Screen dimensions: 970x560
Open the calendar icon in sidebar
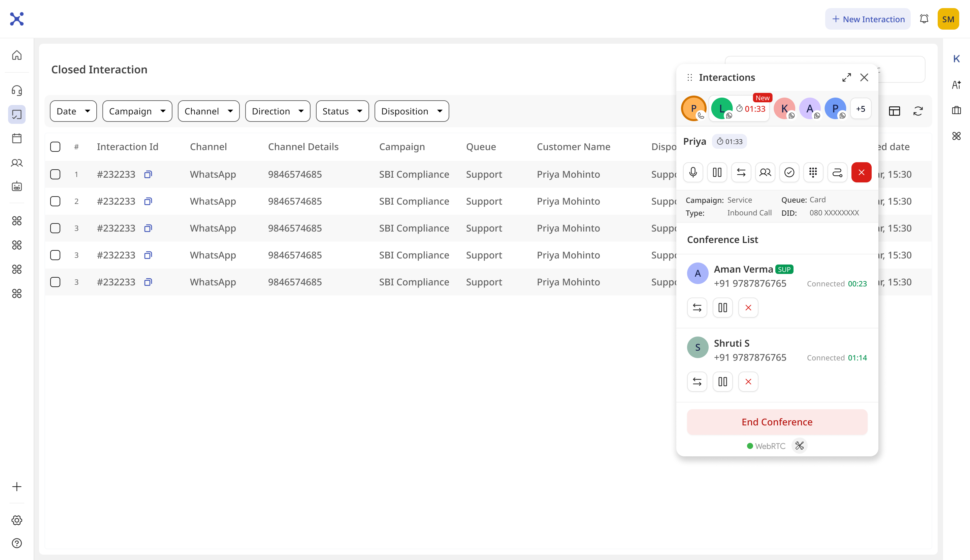[17, 138]
